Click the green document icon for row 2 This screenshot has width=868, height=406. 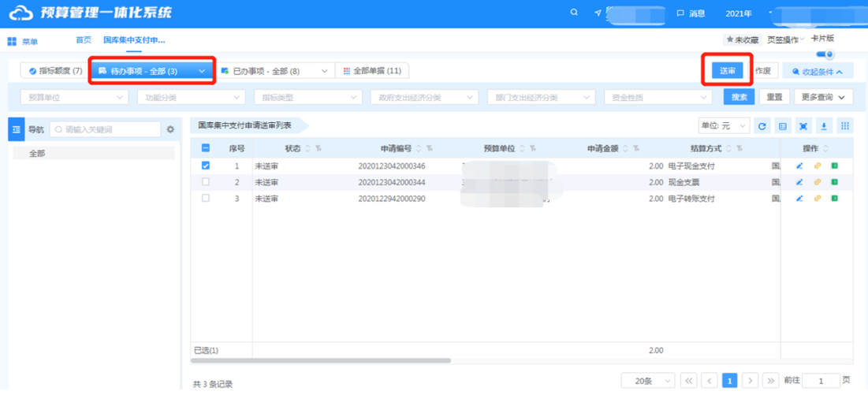(x=834, y=181)
